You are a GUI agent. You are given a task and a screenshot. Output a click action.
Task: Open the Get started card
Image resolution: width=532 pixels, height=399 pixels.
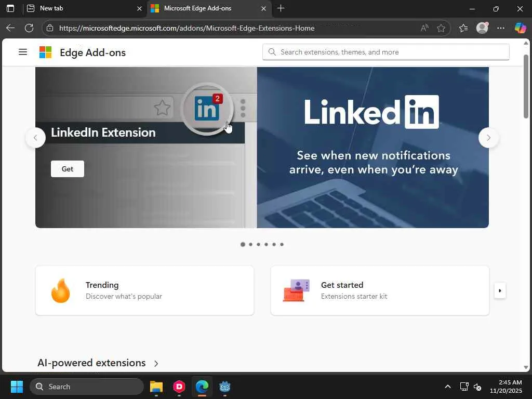(x=380, y=290)
